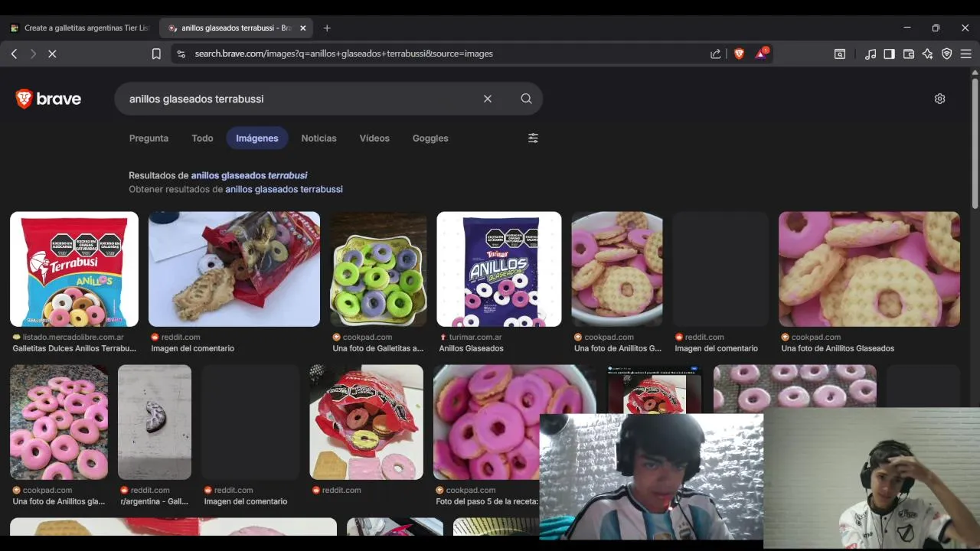This screenshot has height=551, width=980.
Task: Open site settings icon in address bar
Action: tap(181, 54)
